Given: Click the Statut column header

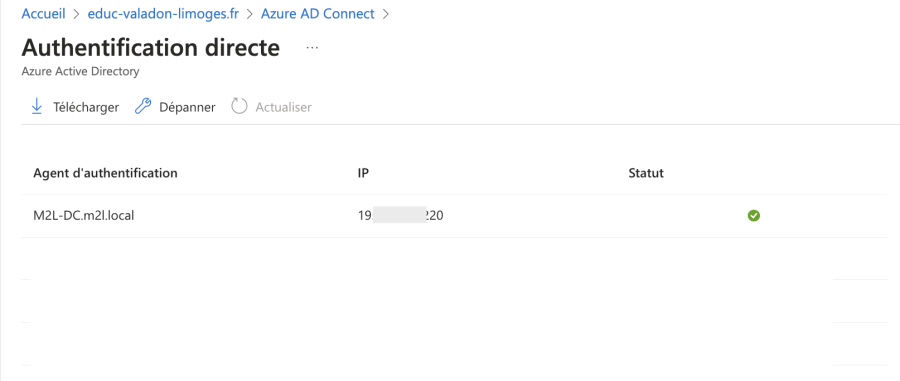Looking at the screenshot, I should click(646, 173).
